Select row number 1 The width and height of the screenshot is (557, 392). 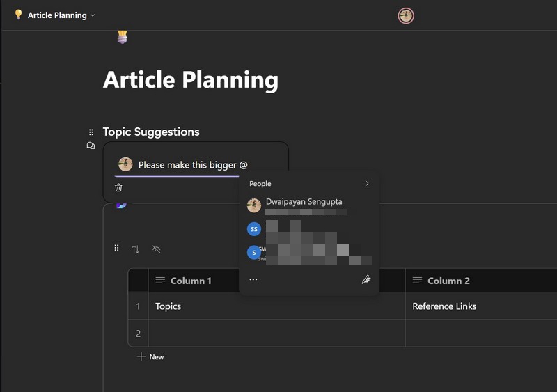coord(138,306)
